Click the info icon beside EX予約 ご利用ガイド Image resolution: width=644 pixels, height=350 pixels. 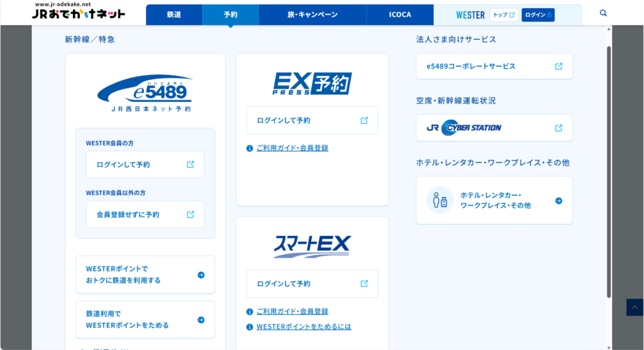coord(250,149)
